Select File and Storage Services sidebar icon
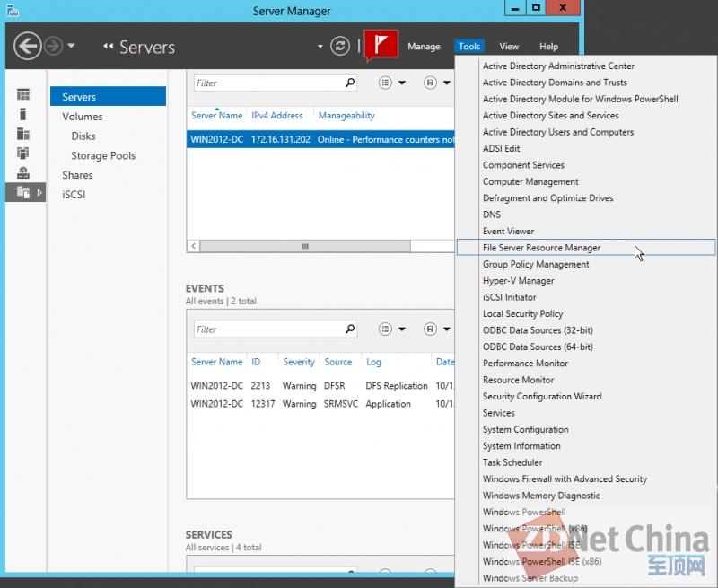This screenshot has width=718, height=588. (x=23, y=192)
